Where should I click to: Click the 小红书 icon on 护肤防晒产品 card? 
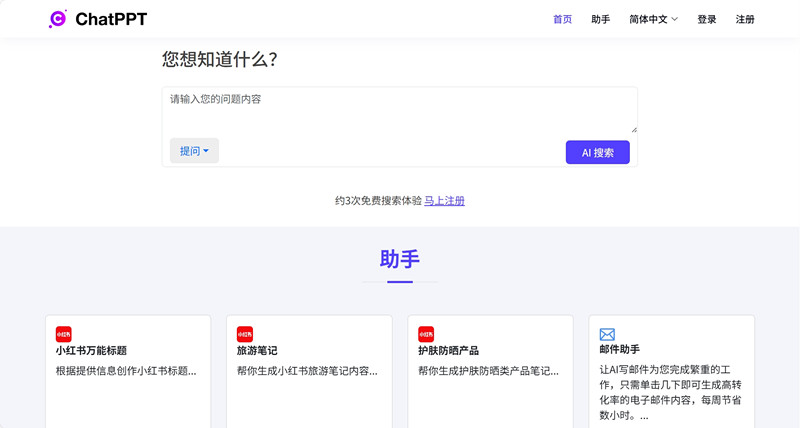point(426,334)
